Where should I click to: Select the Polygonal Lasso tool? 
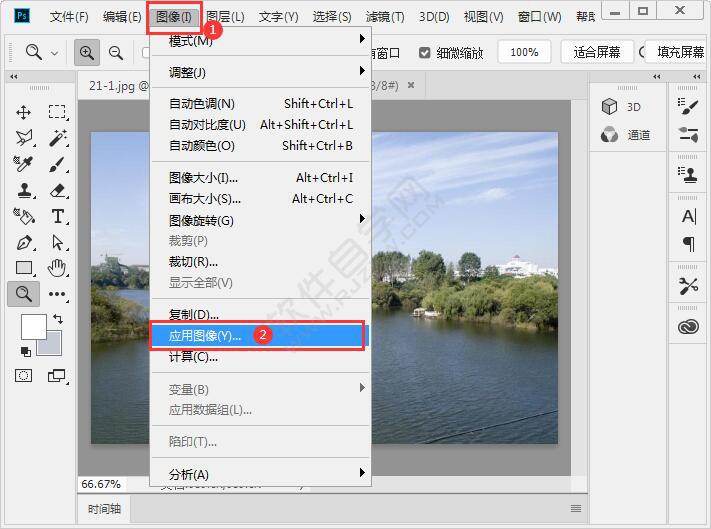pos(24,137)
